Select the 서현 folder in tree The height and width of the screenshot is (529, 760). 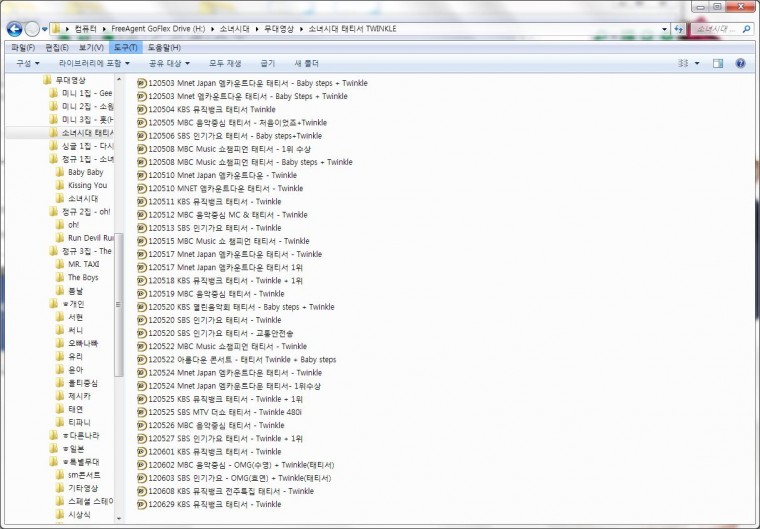75,317
